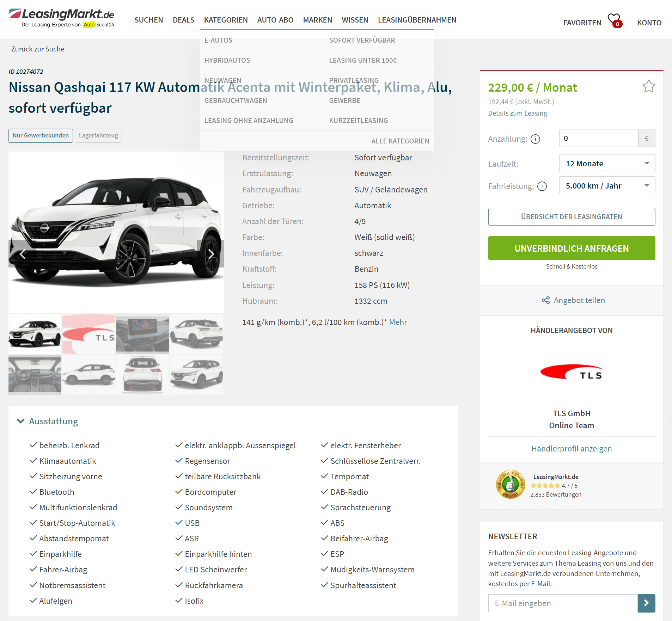Open AUTO-ABO navigation item

tap(275, 20)
